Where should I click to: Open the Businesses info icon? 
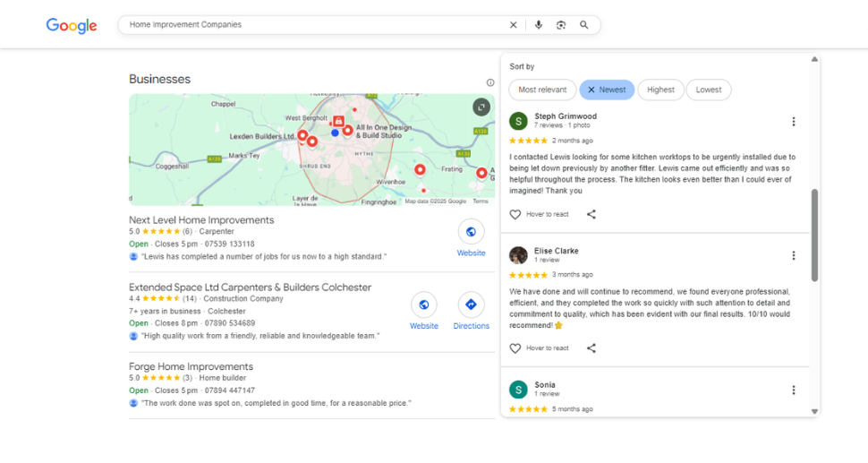490,82
